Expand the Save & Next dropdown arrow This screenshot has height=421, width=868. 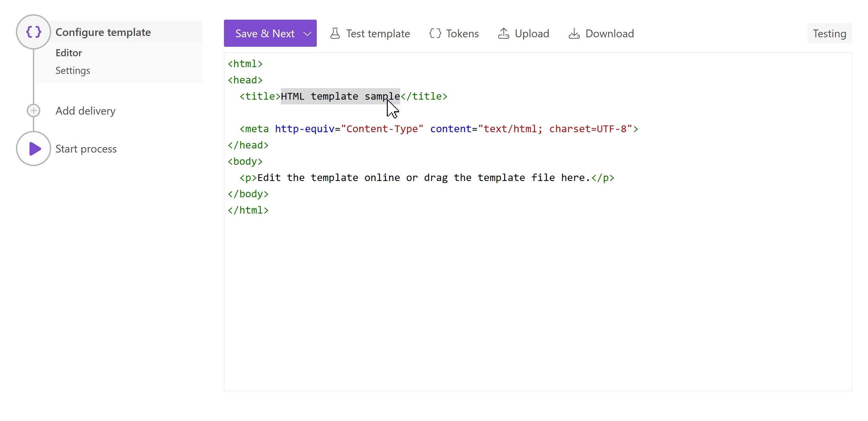(307, 34)
